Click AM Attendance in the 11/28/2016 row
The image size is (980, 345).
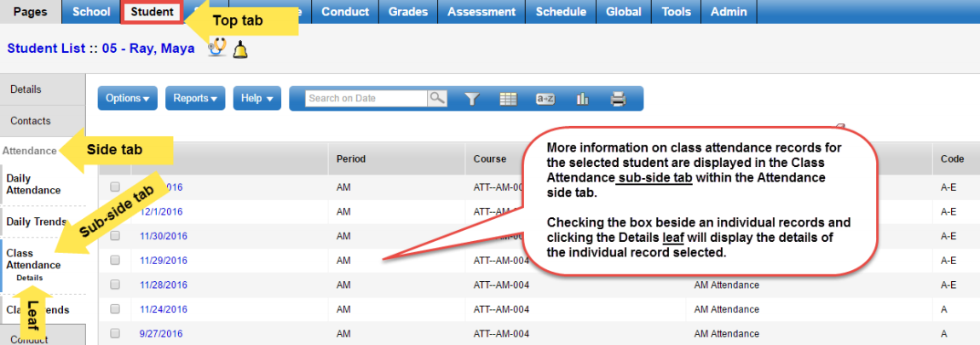[x=726, y=285]
